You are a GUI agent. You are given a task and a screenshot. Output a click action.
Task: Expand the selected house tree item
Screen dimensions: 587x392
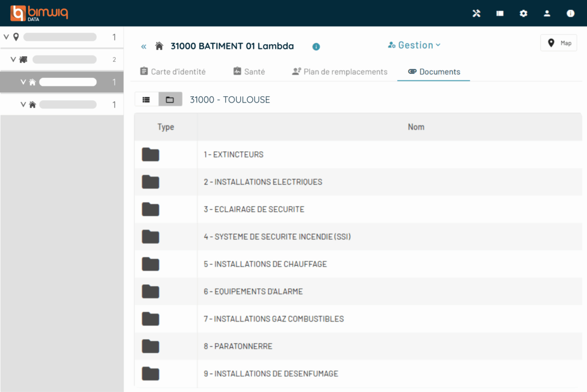24,82
